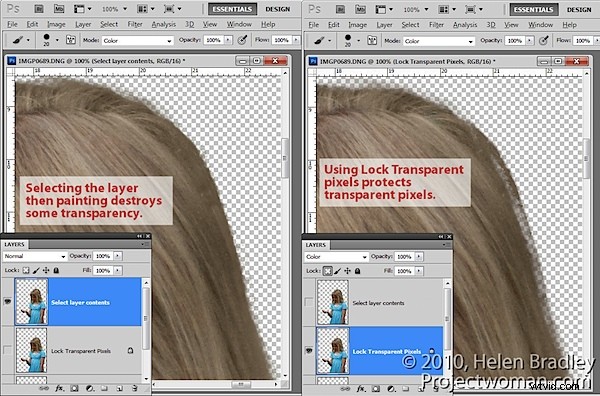Open the Mode dropdown in the left options bar
This screenshot has height=396, width=600.
pos(137,40)
